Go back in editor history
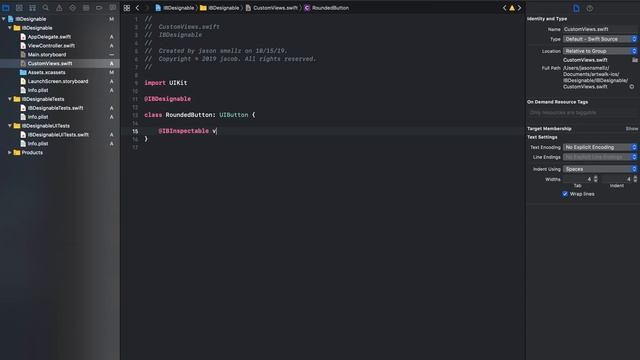The height and width of the screenshot is (360, 640). pyautogui.click(x=137, y=8)
